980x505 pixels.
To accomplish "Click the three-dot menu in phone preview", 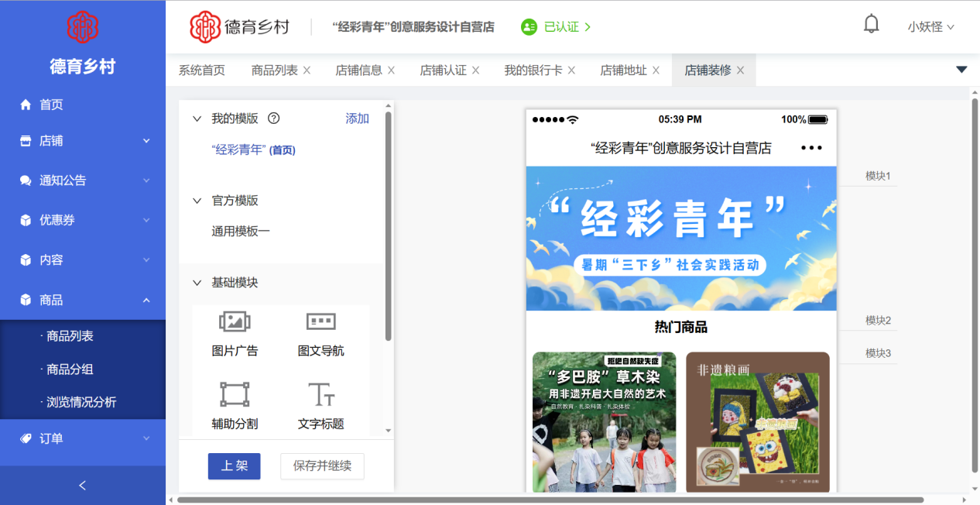I will [810, 148].
